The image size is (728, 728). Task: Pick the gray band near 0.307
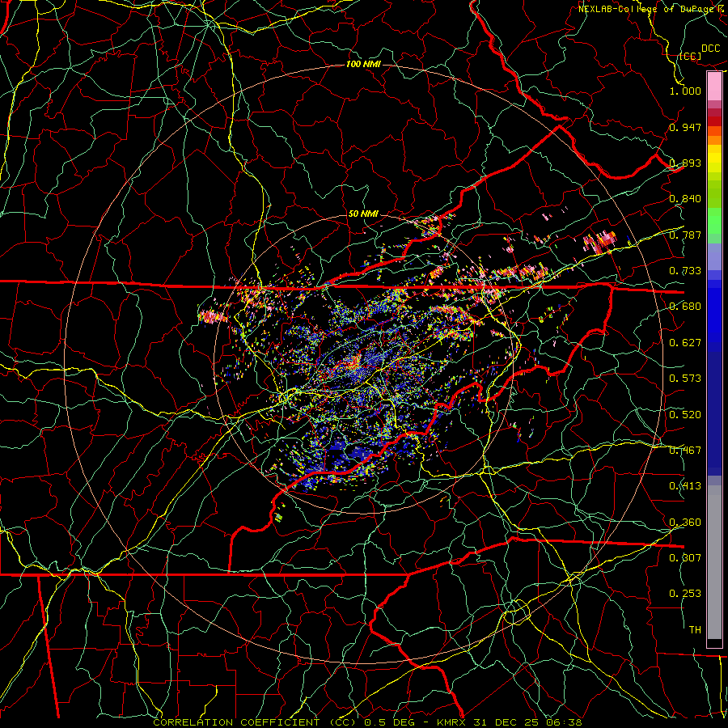point(714,562)
